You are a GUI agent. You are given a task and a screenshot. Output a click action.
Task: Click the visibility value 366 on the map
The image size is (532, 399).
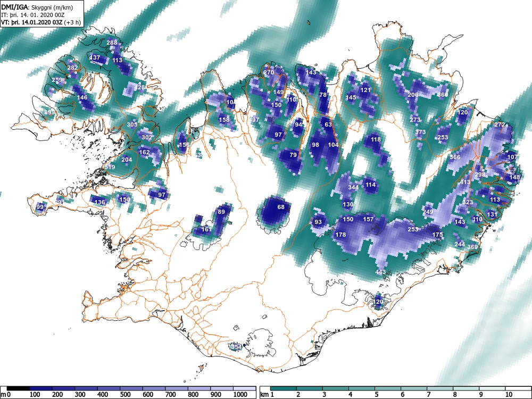click(455, 157)
